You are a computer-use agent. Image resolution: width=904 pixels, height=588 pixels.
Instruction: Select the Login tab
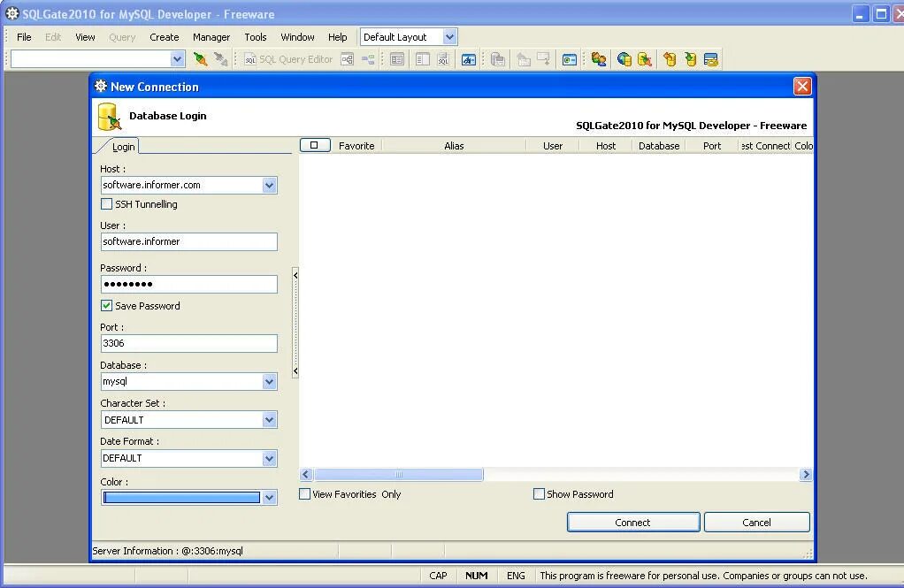pos(123,147)
